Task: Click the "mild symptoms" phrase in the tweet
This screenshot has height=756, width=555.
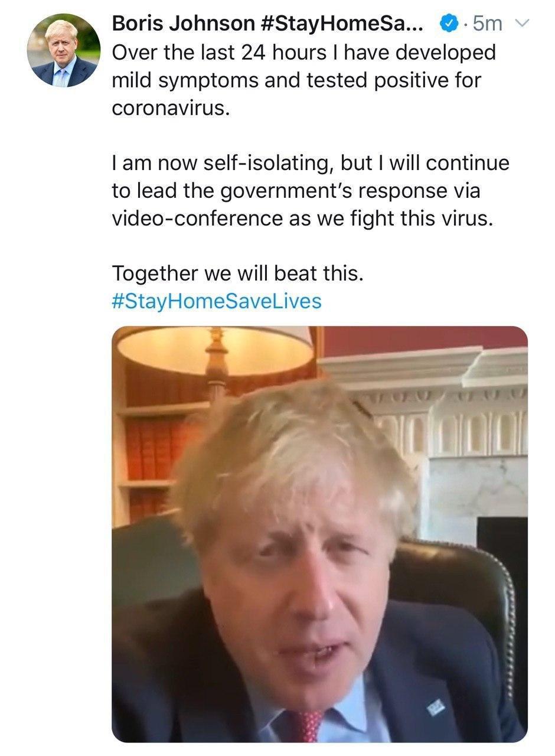Action: click(185, 80)
